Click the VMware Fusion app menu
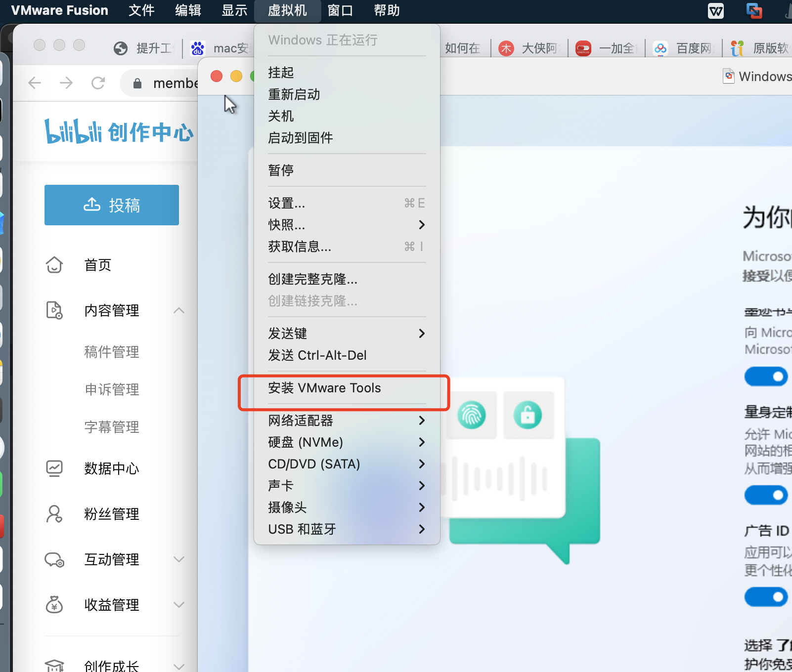 (60, 10)
